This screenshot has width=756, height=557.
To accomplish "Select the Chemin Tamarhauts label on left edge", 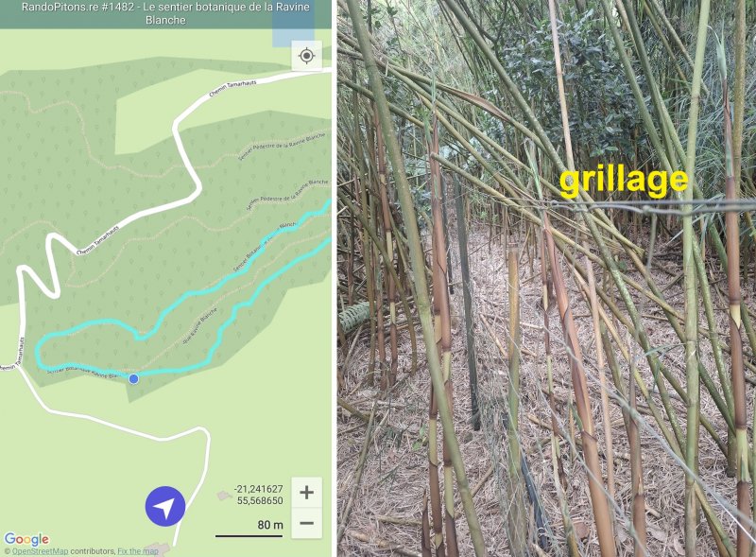I will tap(14, 357).
